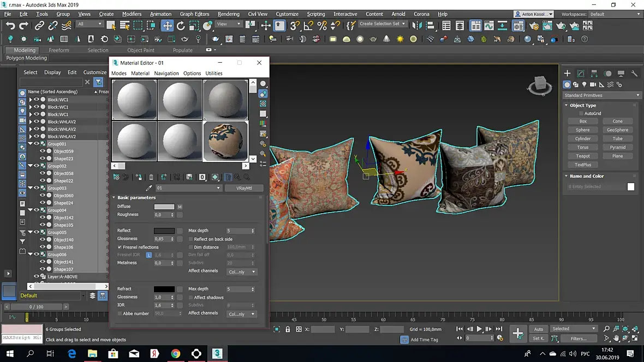Open the Rendering menu

(228, 14)
